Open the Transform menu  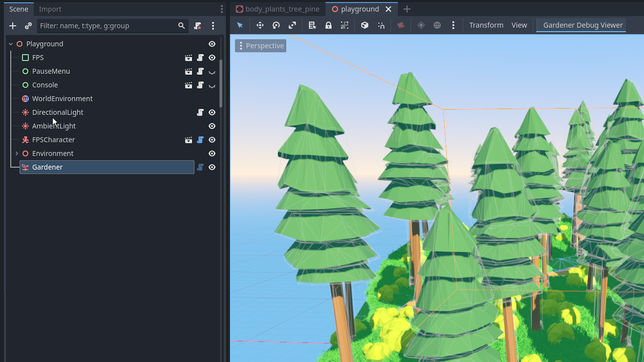tap(486, 25)
